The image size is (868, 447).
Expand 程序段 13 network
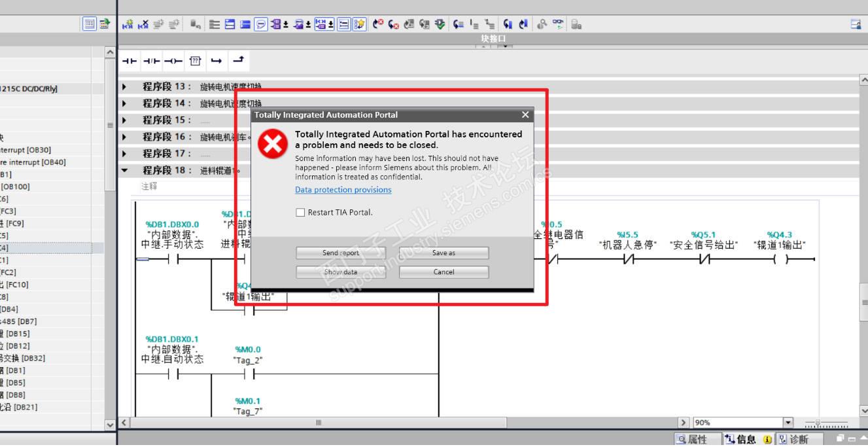[124, 86]
